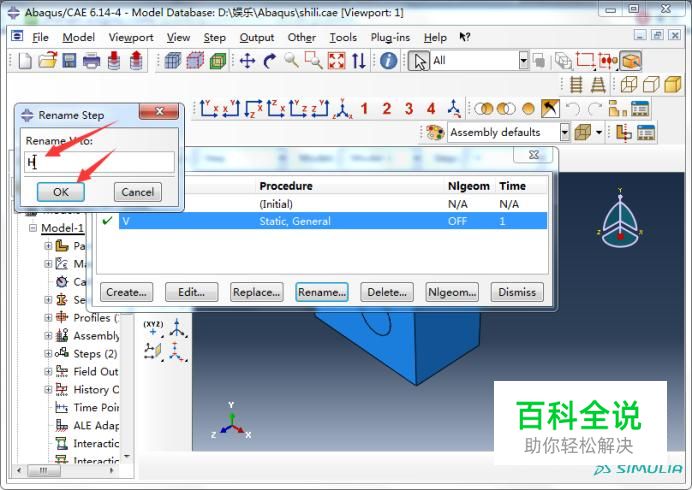This screenshot has height=490, width=692.
Task: Open the Tools menu
Action: pyautogui.click(x=343, y=38)
